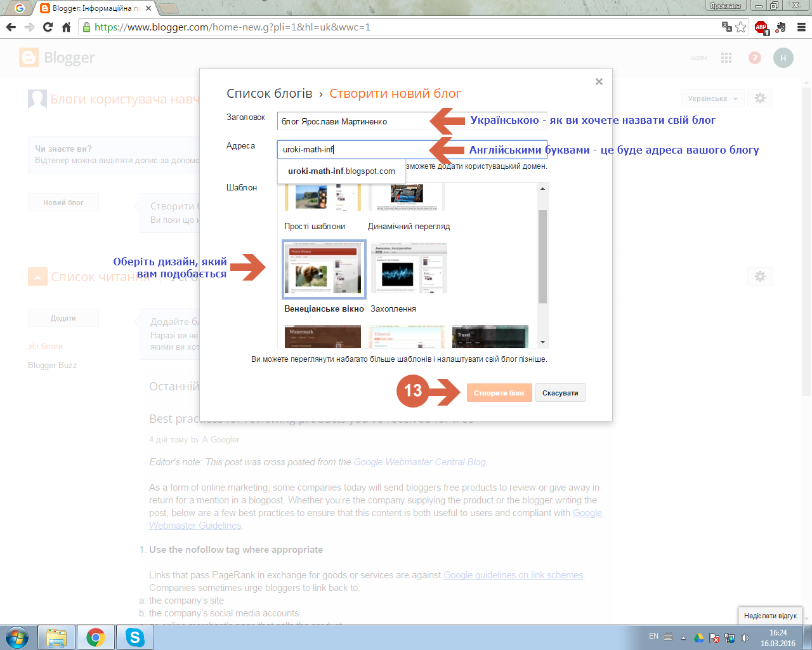Screen dimensions: 812x650
Task: Open the volume tray icon
Action: click(745, 637)
